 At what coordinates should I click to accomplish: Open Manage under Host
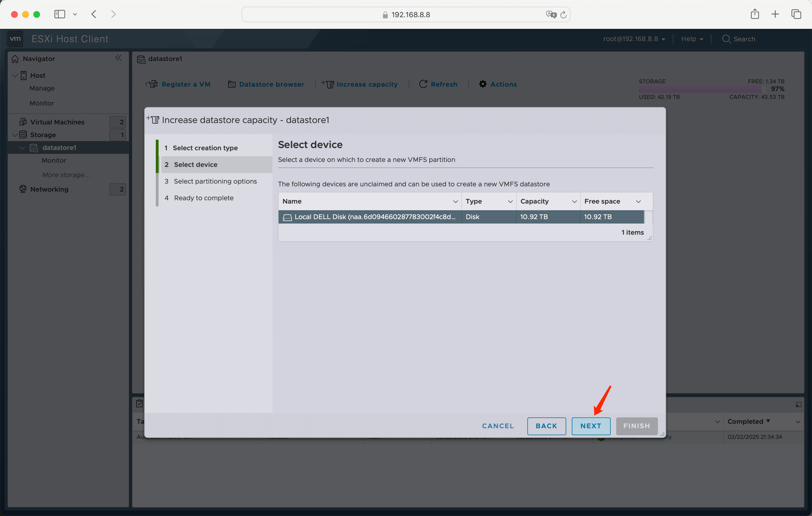(42, 88)
